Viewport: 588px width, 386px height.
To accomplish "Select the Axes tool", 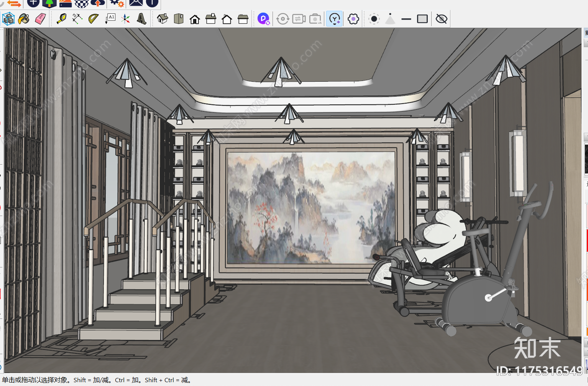I will (x=126, y=19).
